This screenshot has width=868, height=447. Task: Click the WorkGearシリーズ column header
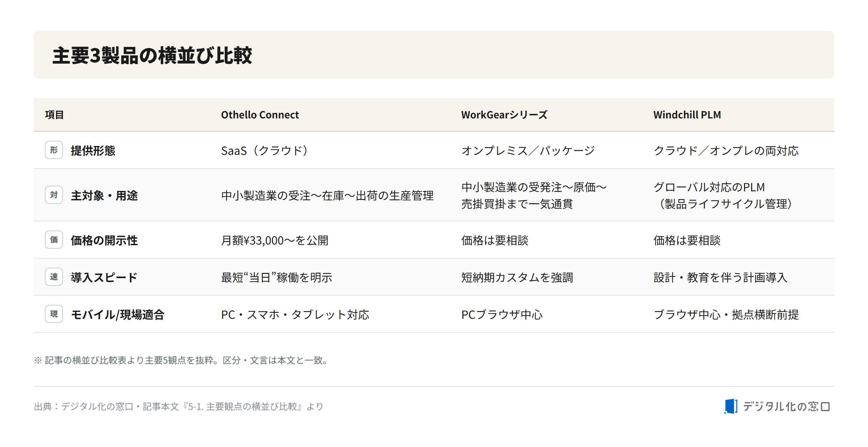[x=504, y=115]
